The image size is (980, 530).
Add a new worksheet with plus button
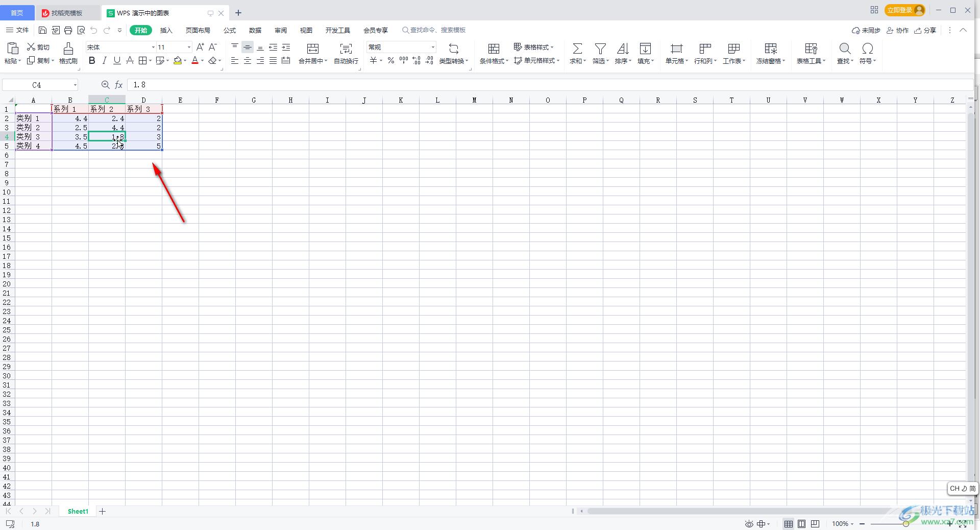click(x=102, y=511)
